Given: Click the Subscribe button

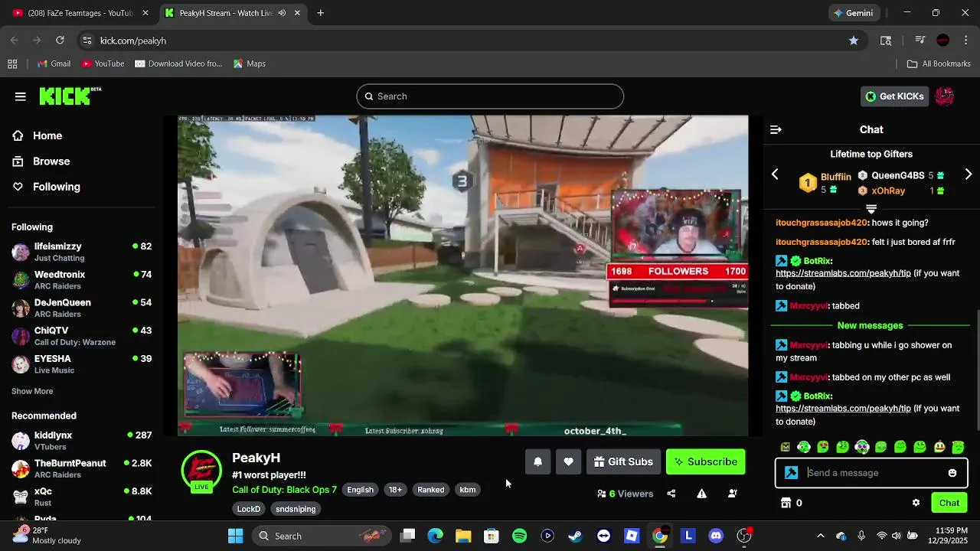Looking at the screenshot, I should (x=705, y=461).
